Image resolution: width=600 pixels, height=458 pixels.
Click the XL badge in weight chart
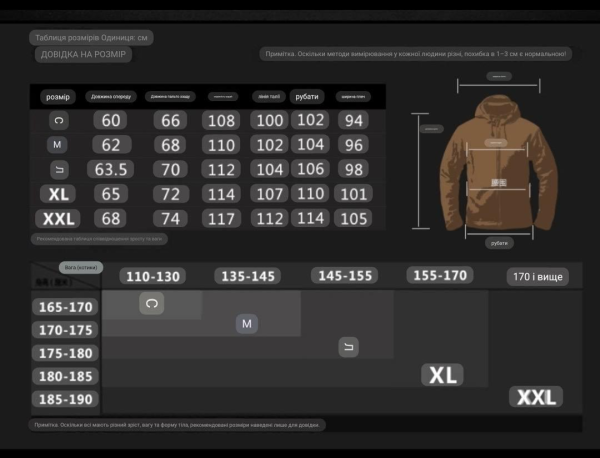442,375
